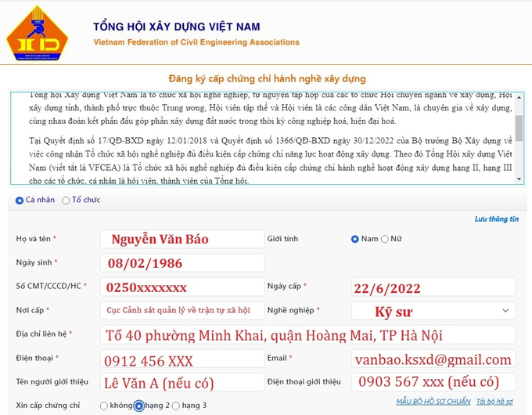Click the Tải bộ hồ sơ link
532x415 pixels.
494,402
